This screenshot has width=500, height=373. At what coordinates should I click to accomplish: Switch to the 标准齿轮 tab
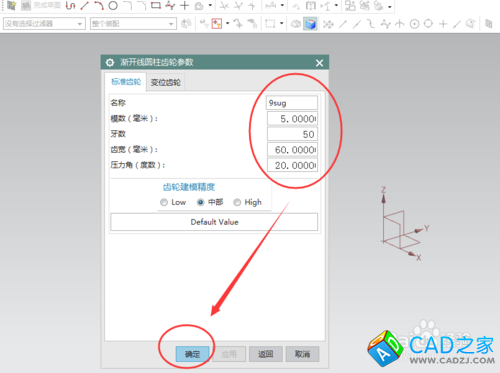tap(126, 82)
